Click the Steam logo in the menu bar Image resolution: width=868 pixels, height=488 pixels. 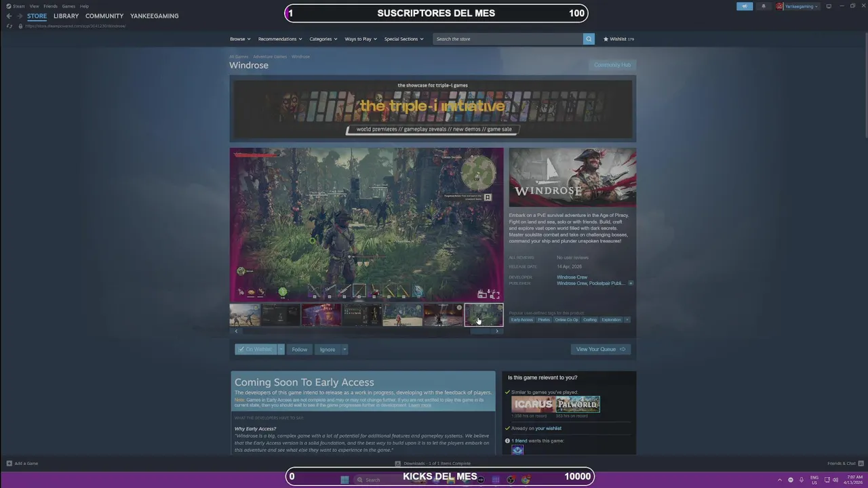pos(9,6)
